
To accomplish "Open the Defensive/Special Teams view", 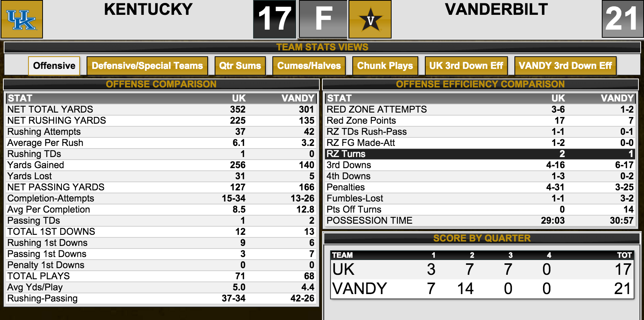I will (147, 66).
